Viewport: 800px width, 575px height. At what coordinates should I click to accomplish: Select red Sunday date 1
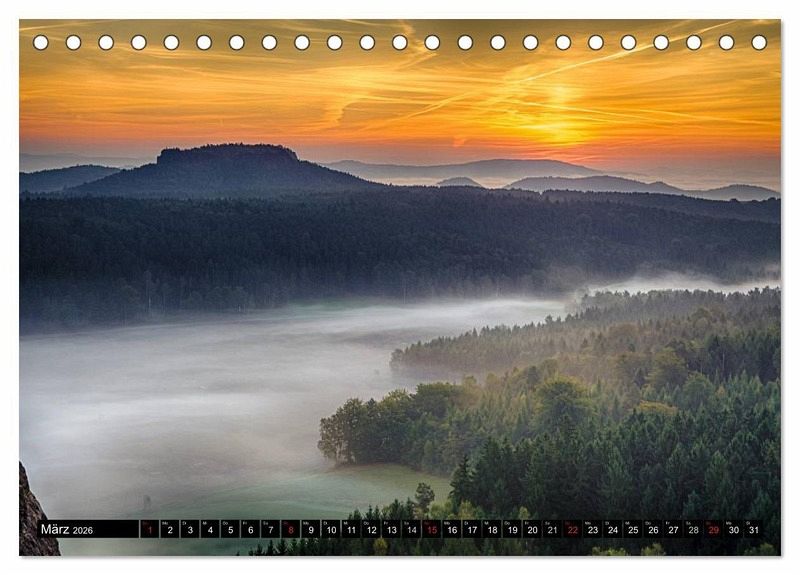(x=149, y=529)
